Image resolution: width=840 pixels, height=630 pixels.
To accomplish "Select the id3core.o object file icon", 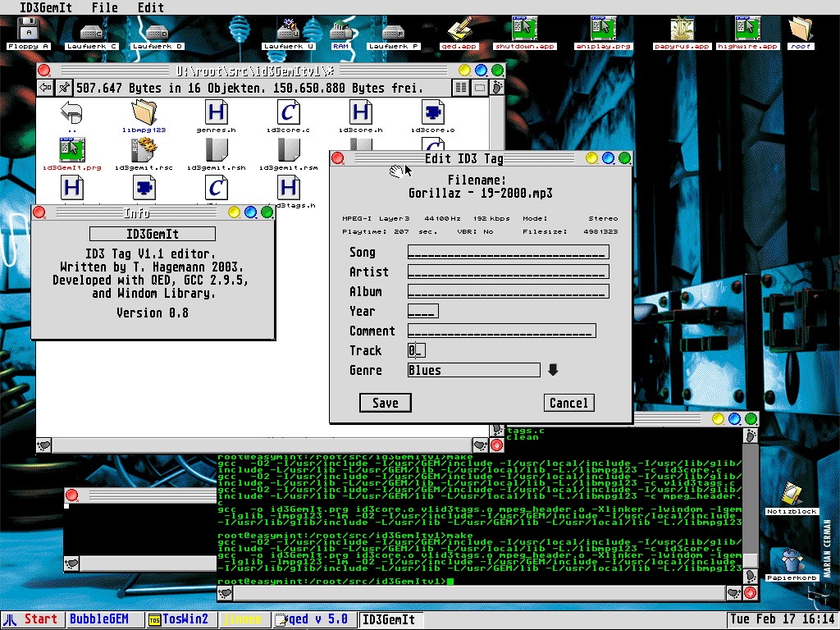I will (433, 116).
